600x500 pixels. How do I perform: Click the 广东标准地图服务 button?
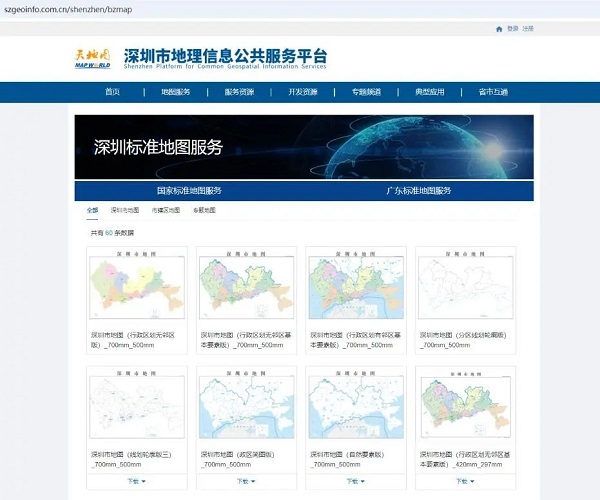point(419,190)
